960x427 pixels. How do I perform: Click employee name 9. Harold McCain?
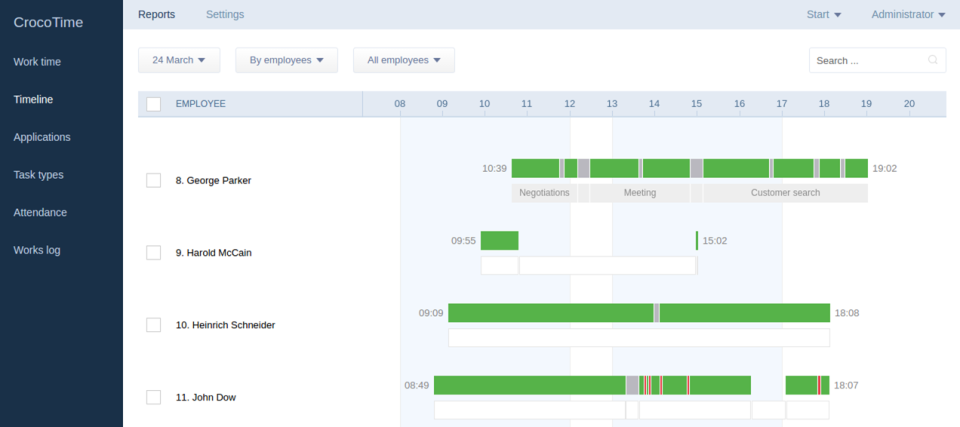[214, 253]
